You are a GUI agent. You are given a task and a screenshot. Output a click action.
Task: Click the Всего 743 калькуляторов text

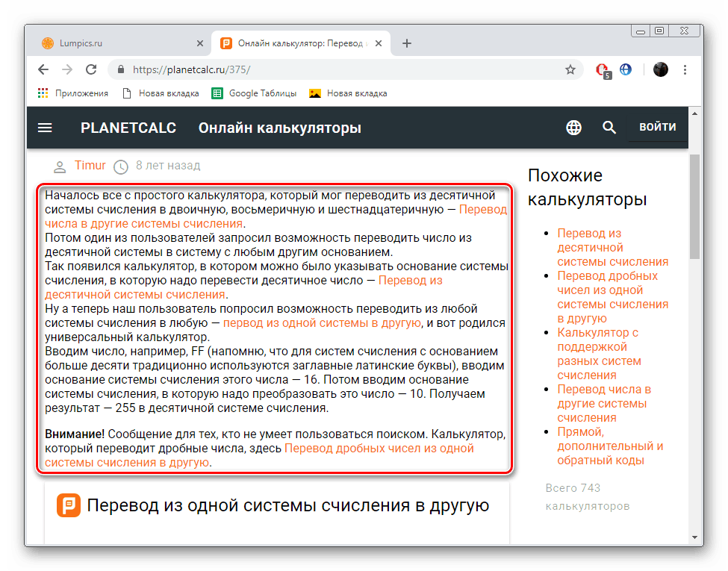click(588, 496)
